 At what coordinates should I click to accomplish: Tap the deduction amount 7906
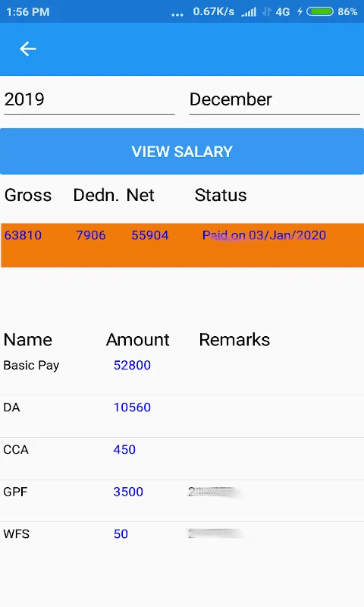tap(90, 235)
